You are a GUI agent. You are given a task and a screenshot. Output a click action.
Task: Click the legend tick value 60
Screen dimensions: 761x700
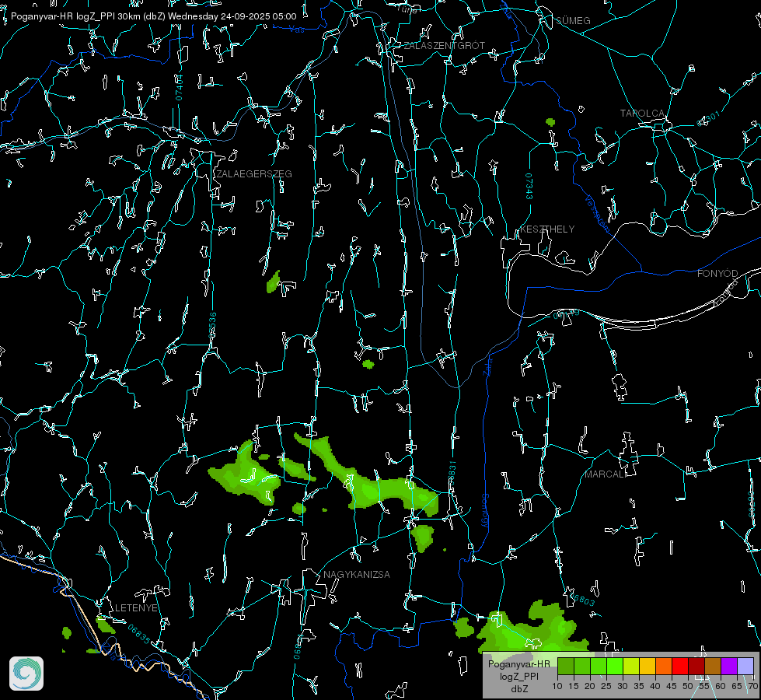coord(721,686)
